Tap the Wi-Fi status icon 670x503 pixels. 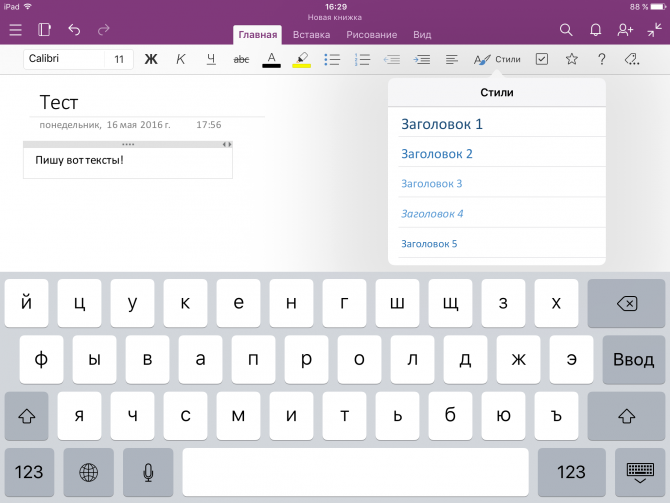click(28, 6)
